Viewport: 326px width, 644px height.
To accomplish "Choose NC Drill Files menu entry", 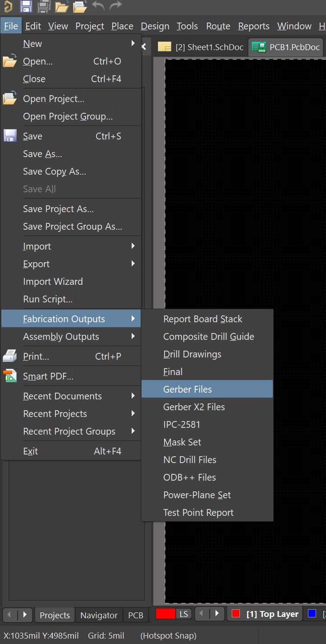I will pos(190,460).
